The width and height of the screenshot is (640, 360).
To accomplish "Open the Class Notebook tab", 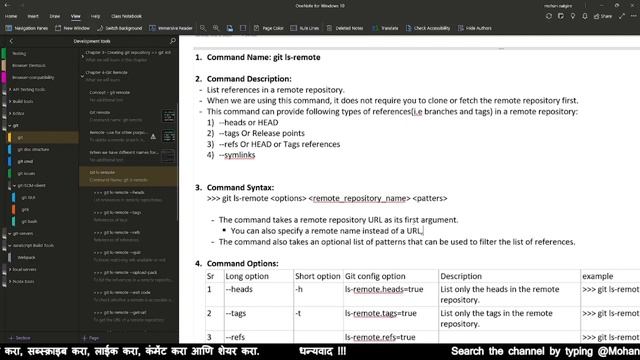I will 127,16.
